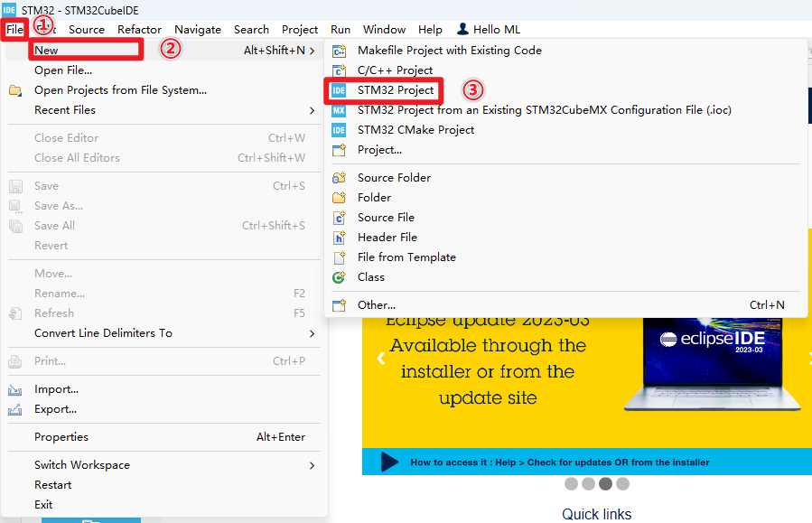The width and height of the screenshot is (812, 523).
Task: Select Folder entry in New submenu
Action: (x=565, y=197)
